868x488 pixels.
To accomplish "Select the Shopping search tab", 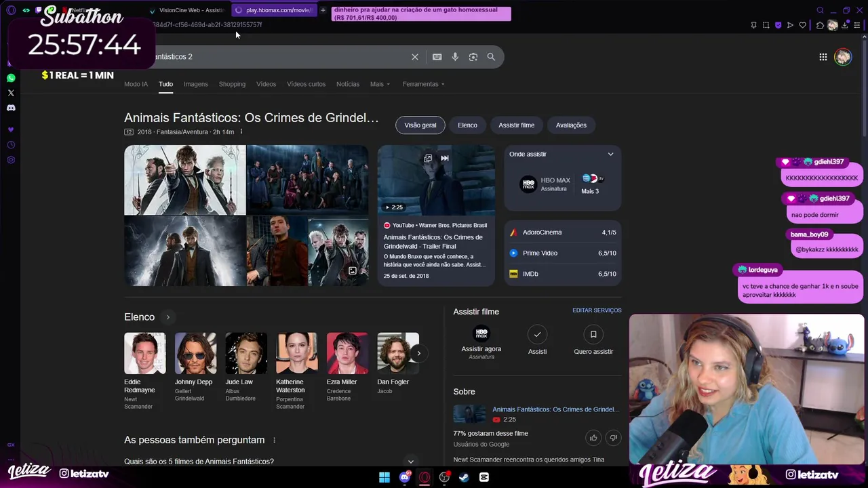I will (x=232, y=84).
